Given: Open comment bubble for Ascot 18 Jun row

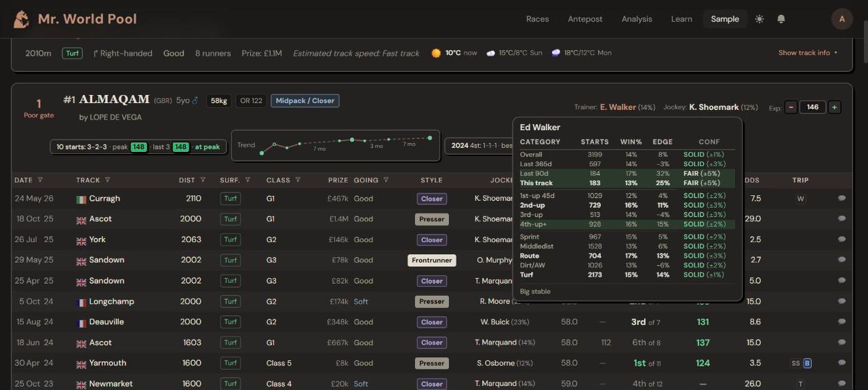Looking at the screenshot, I should [x=842, y=343].
